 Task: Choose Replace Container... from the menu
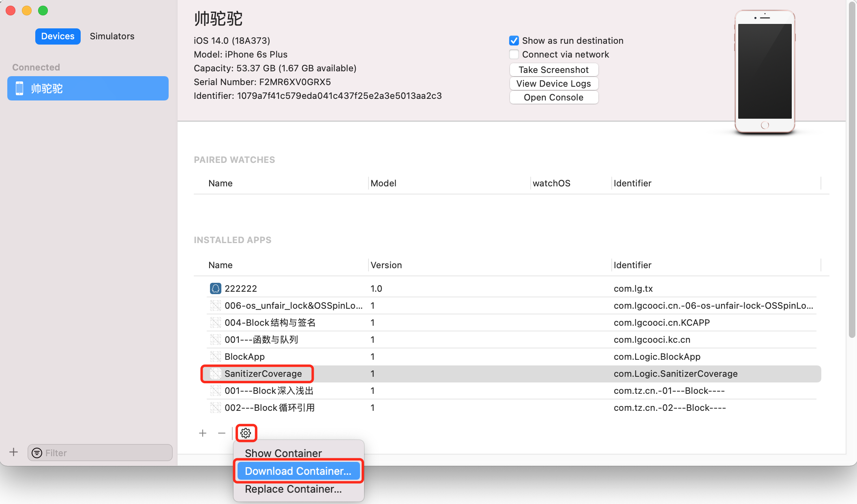(x=299, y=489)
